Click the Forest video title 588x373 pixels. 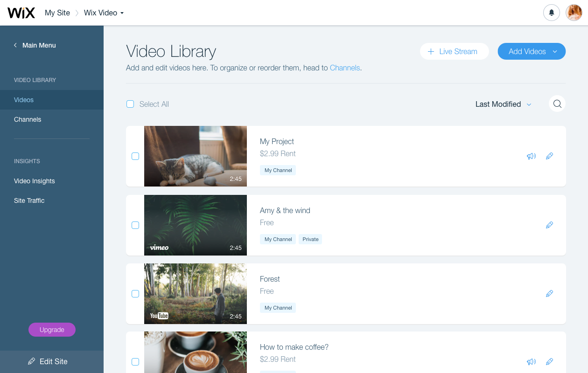pos(270,279)
